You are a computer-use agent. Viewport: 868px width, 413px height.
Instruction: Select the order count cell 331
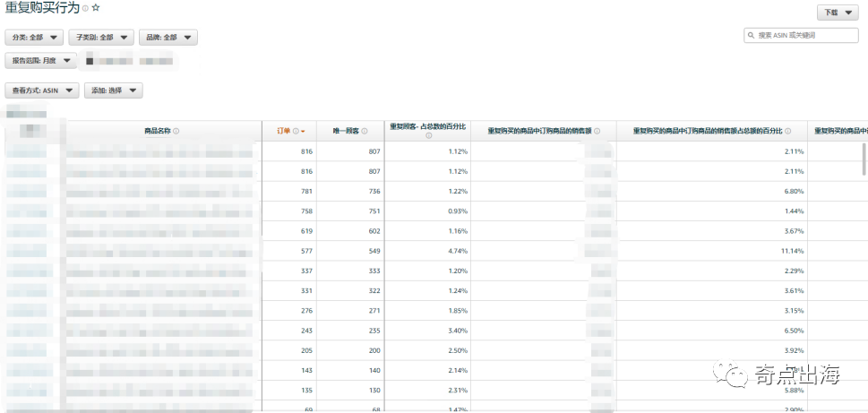[x=306, y=290]
